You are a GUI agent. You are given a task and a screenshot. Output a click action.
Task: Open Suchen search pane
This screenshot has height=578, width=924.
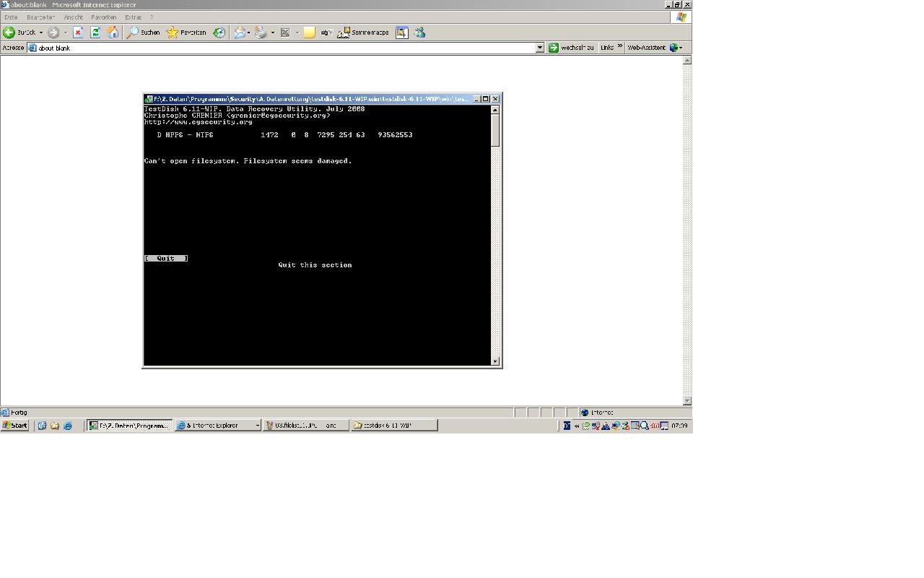[x=143, y=33]
